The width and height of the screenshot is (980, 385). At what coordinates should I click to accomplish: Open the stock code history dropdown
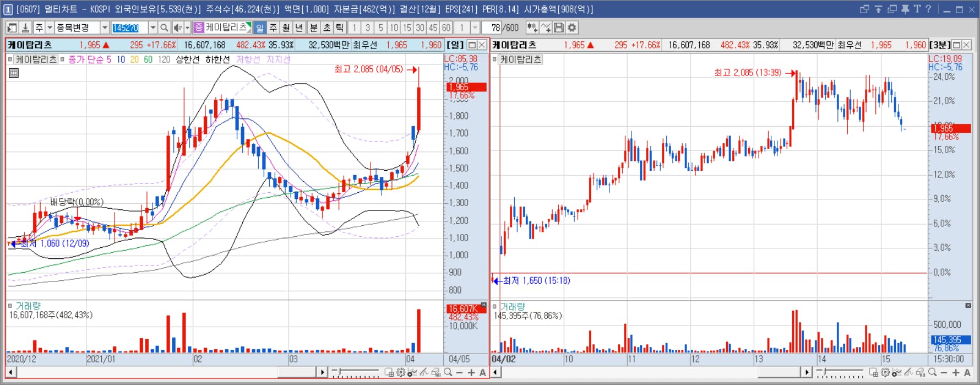pos(153,28)
